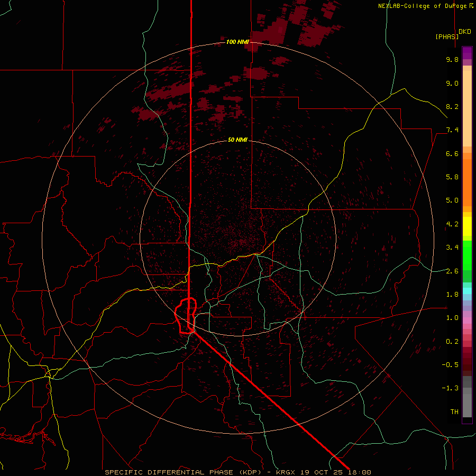This screenshot has height=476, width=476.
Task: Pick the peach color band beside 8.2
Action: pos(467,108)
